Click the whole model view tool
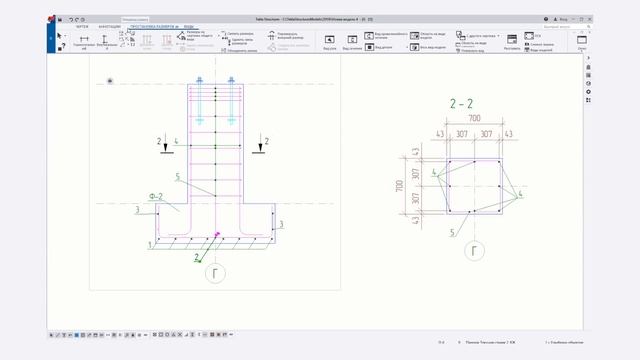The image size is (640, 360). click(428, 47)
